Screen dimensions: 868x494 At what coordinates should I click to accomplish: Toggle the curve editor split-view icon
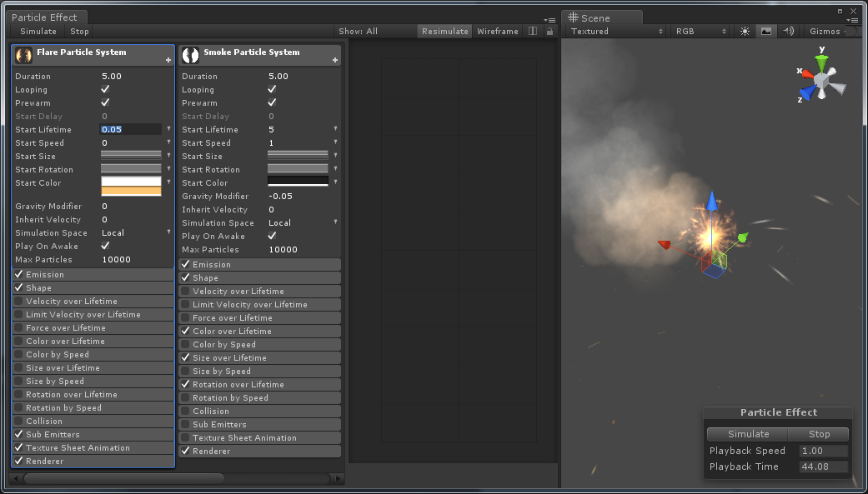tap(533, 31)
